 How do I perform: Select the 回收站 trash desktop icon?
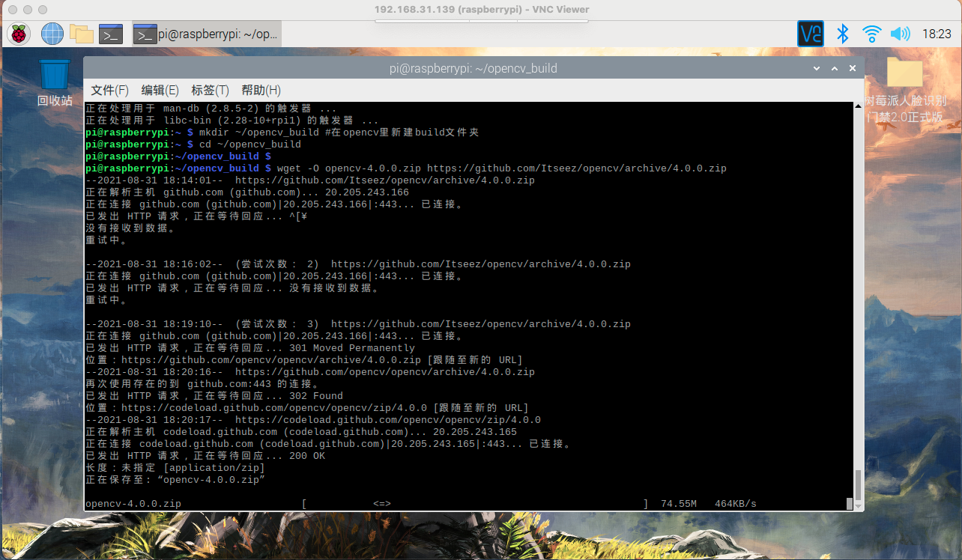55,82
